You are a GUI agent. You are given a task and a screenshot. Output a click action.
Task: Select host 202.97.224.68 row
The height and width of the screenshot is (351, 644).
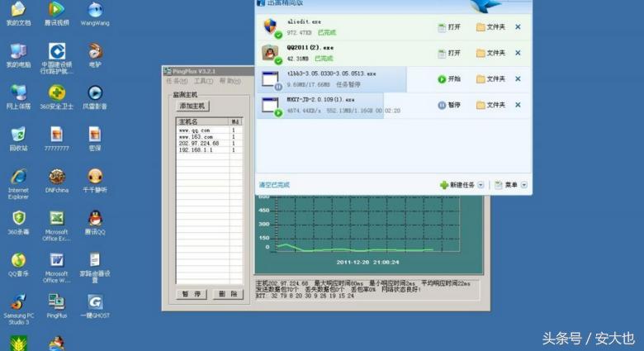210,144
